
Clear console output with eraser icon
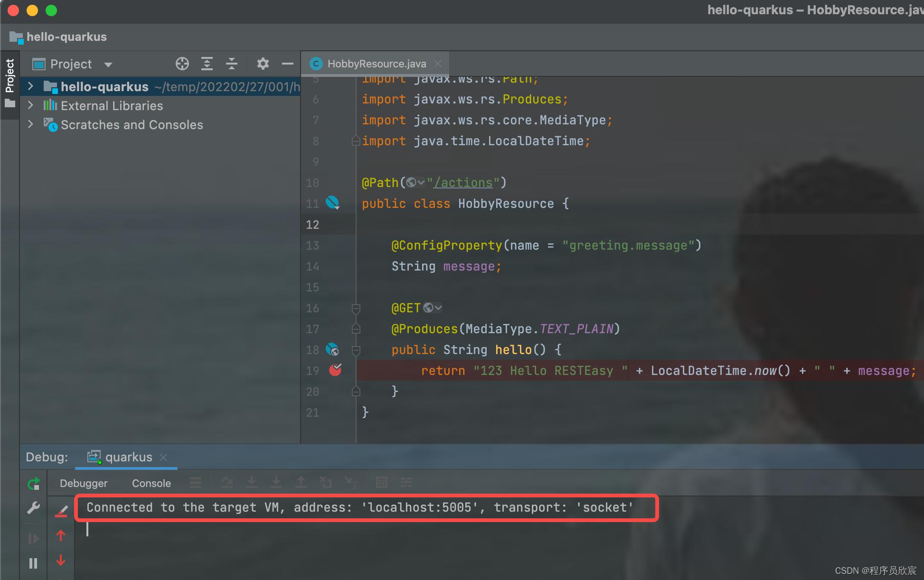(x=61, y=511)
